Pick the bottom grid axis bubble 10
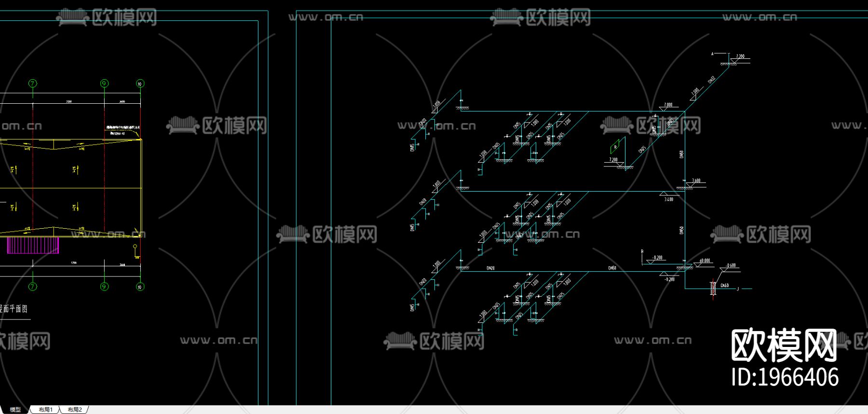 point(140,287)
